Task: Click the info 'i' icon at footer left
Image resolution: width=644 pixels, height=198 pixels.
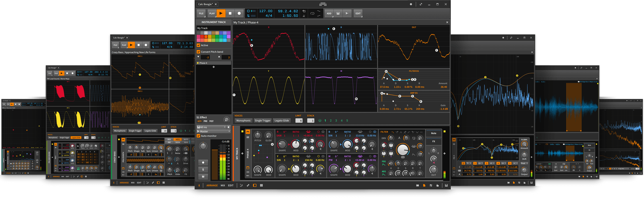Action: [199, 186]
